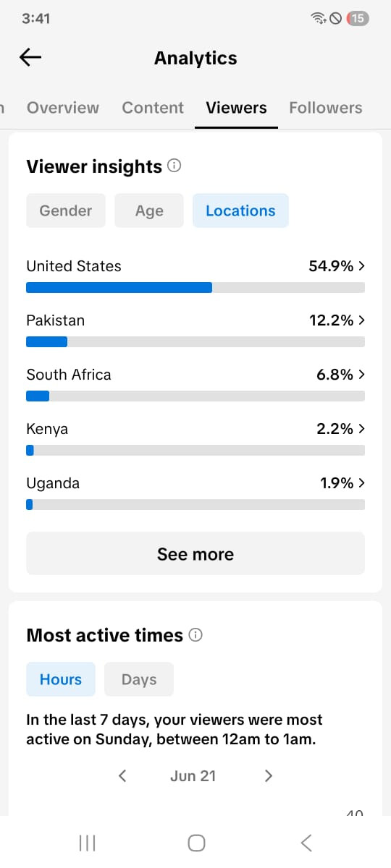Open Most active times info icon
The image size is (391, 868).
click(195, 634)
